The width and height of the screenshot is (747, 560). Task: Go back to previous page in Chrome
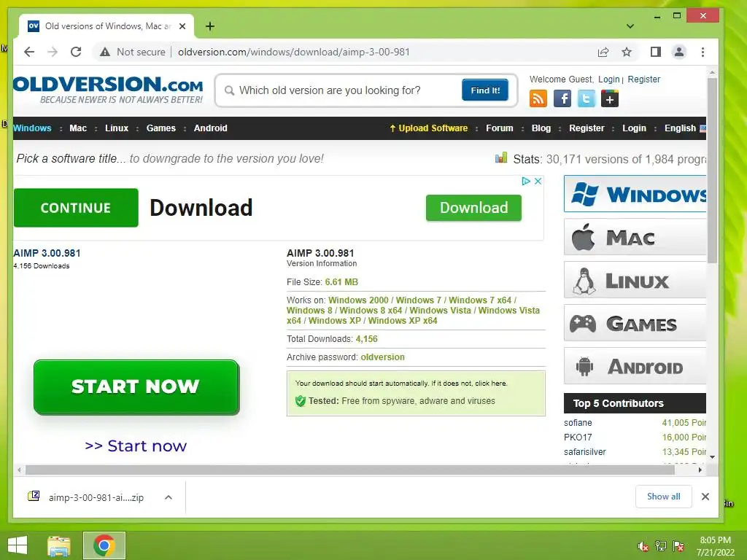(29, 52)
